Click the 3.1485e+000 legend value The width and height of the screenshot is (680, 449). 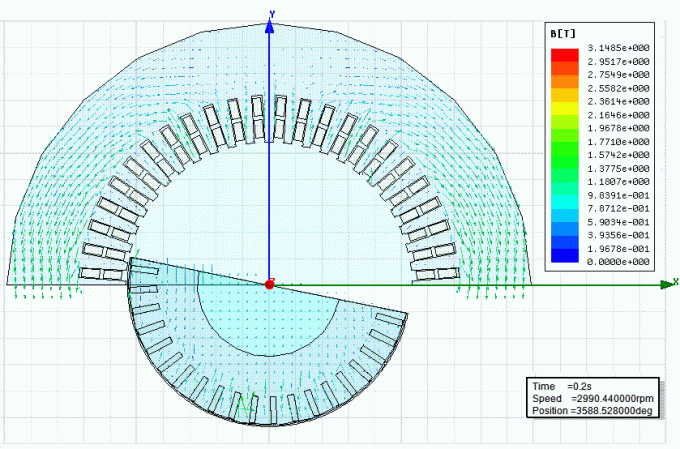(x=621, y=48)
